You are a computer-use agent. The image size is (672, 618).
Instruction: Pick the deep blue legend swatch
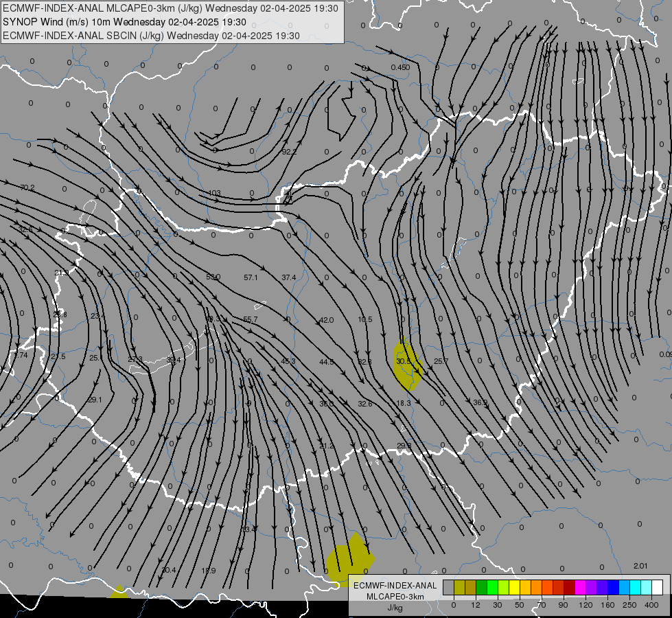tap(613, 587)
